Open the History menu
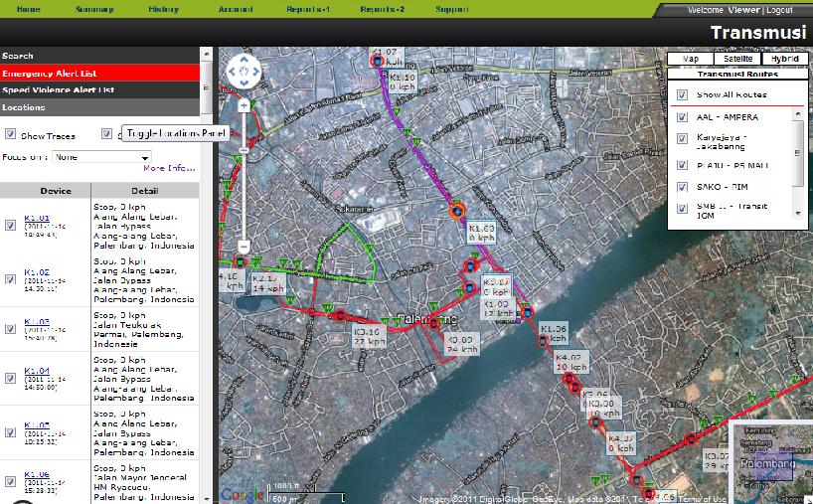 click(x=163, y=9)
